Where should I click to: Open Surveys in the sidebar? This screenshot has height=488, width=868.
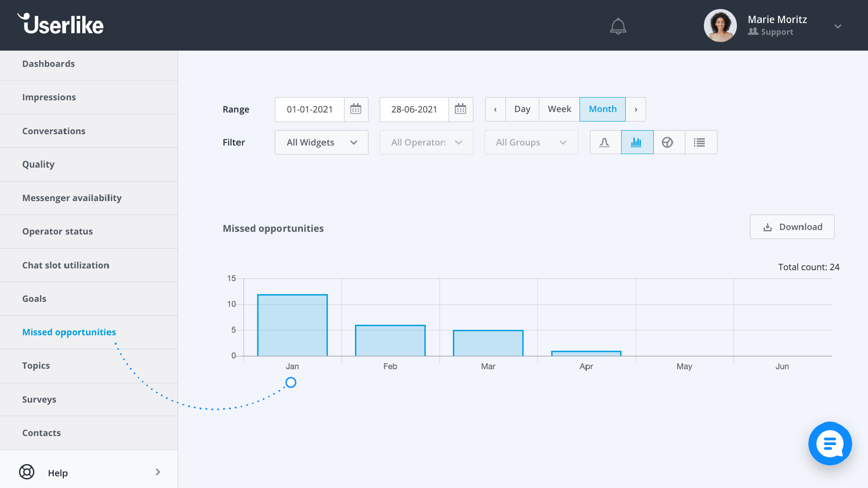click(89, 399)
